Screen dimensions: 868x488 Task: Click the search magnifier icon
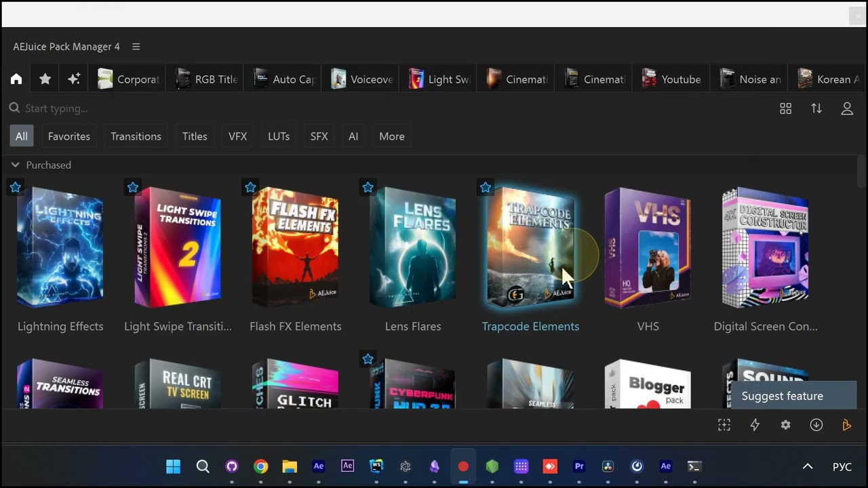coord(14,108)
